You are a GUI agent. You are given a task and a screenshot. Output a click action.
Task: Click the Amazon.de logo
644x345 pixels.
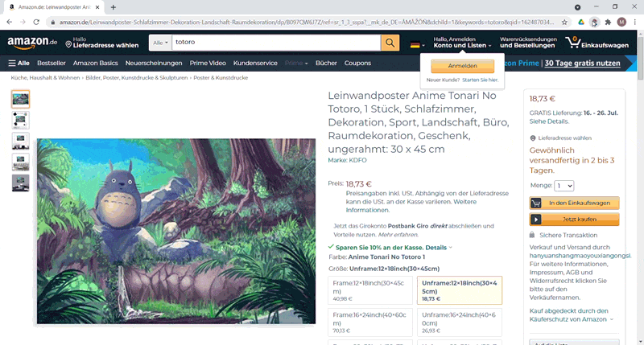click(32, 43)
